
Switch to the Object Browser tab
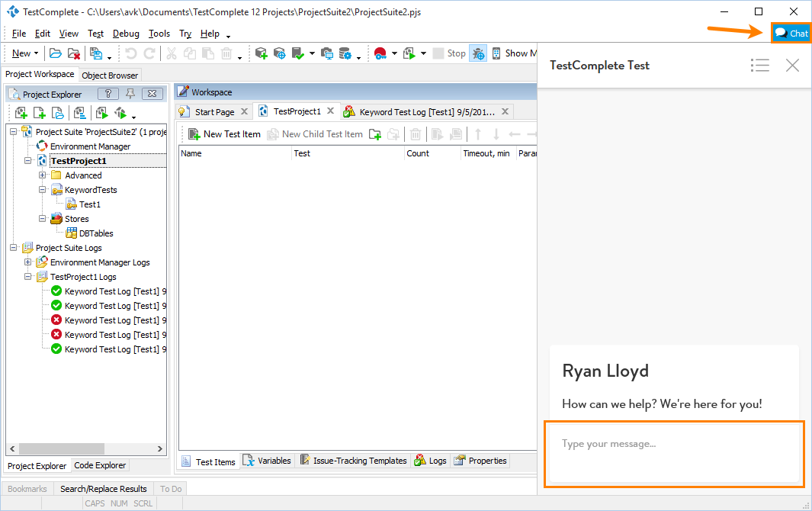point(110,75)
